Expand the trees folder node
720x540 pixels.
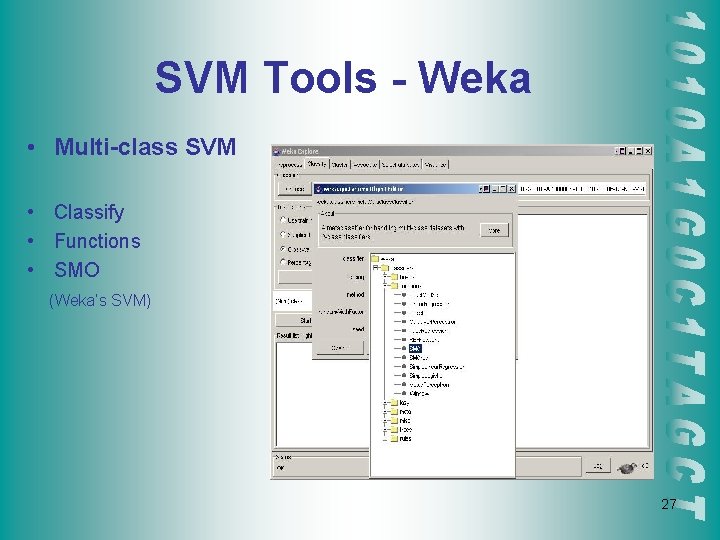click(x=385, y=430)
